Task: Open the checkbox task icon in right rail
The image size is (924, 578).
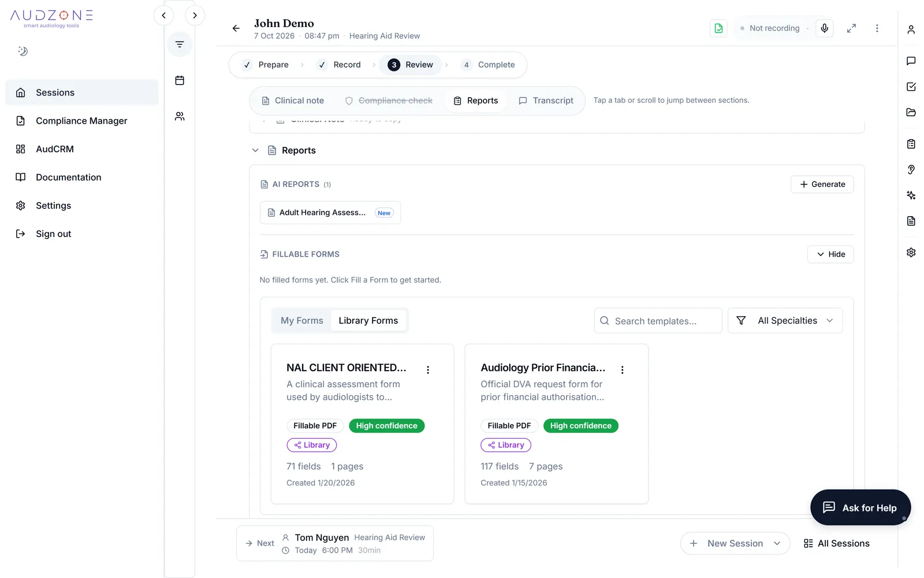Action: point(911,87)
